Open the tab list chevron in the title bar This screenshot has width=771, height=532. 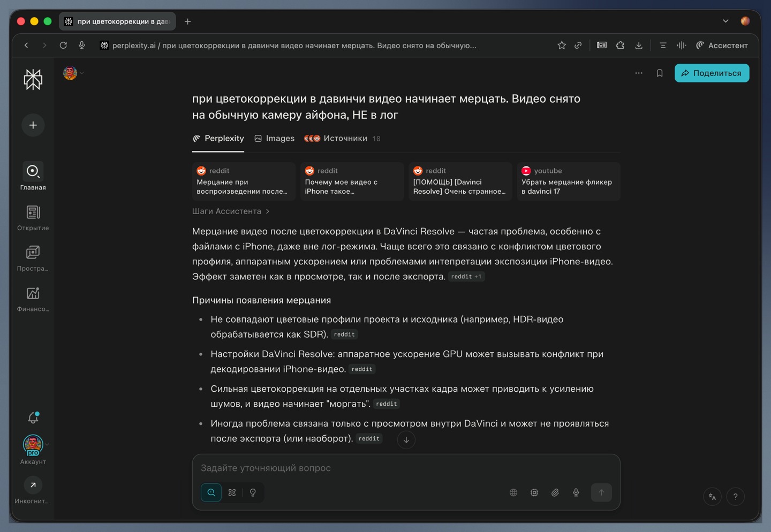click(725, 21)
